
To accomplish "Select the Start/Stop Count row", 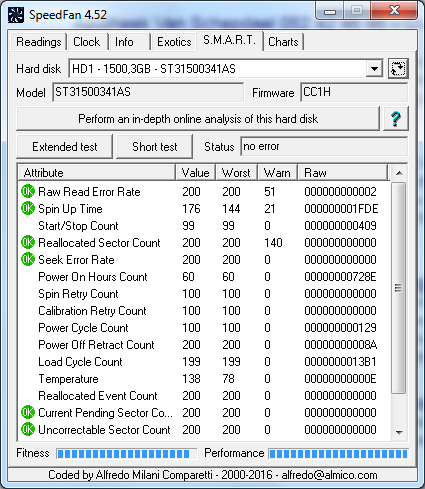I will click(x=204, y=226).
